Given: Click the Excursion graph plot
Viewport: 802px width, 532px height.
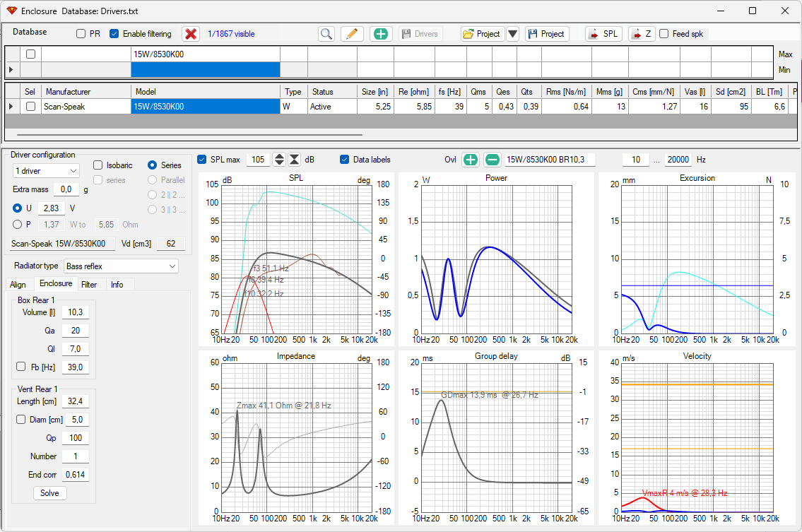Looking at the screenshot, I should pos(697,258).
